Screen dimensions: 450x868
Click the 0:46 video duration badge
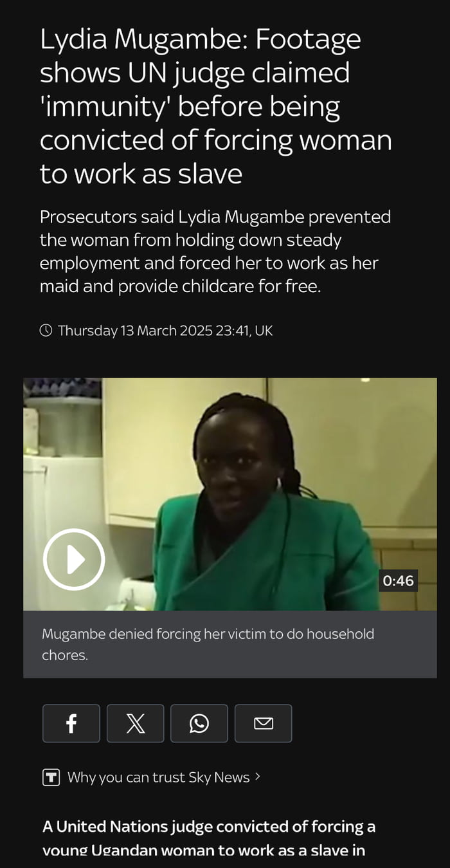pyautogui.click(x=398, y=581)
